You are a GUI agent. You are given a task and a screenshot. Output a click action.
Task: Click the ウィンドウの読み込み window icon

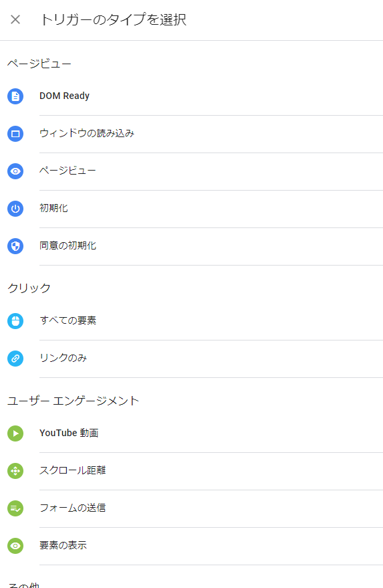[x=15, y=134]
